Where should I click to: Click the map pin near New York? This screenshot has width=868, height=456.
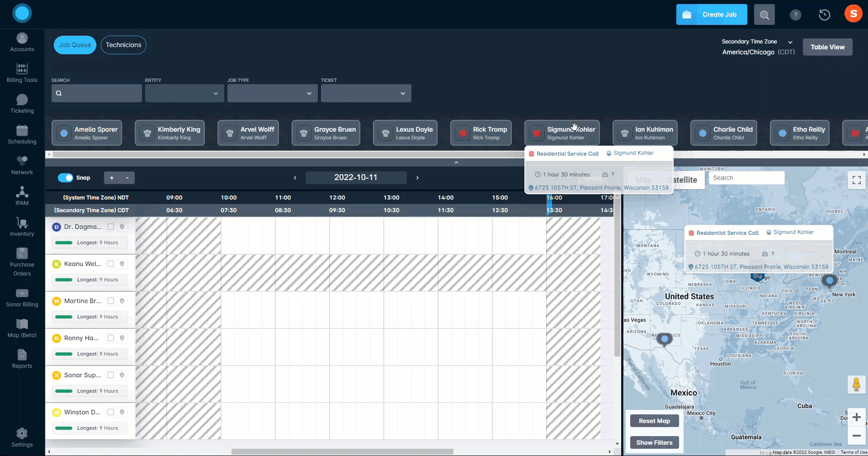point(830,281)
